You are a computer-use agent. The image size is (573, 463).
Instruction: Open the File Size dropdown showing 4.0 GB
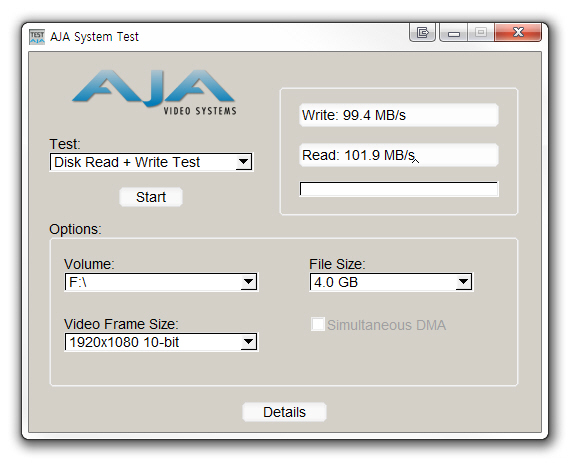391,282
